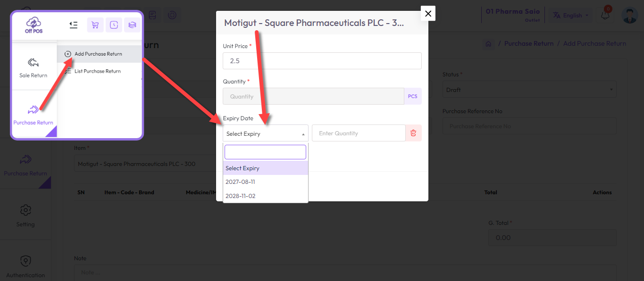Click the clock icon in inset toolbar
The image size is (644, 281).
(114, 25)
